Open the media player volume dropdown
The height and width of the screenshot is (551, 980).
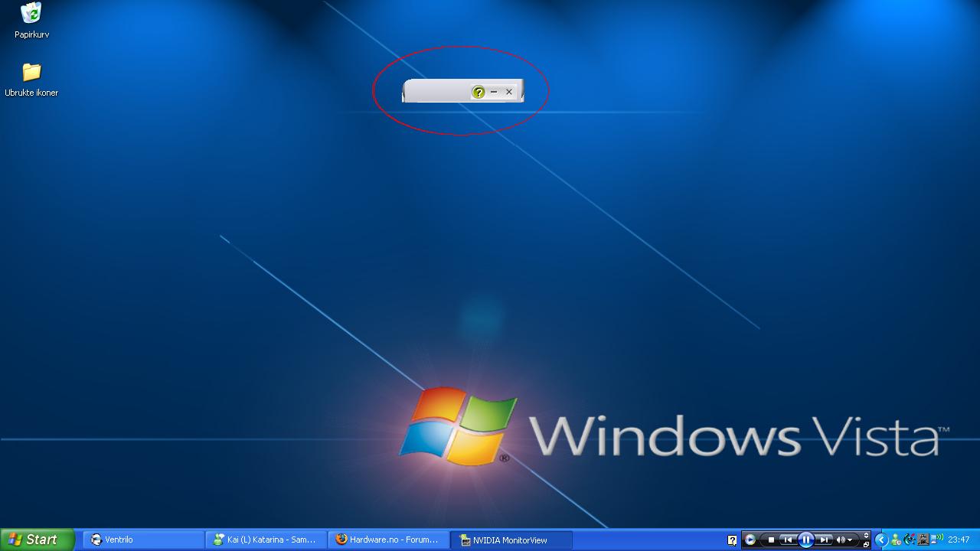[x=844, y=540]
